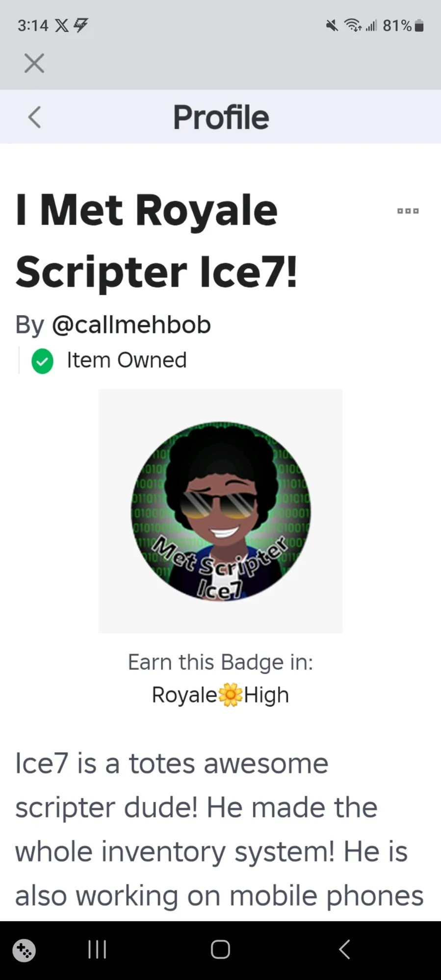Select the badge title I Met Royale Scripter Ice7

pos(157,240)
